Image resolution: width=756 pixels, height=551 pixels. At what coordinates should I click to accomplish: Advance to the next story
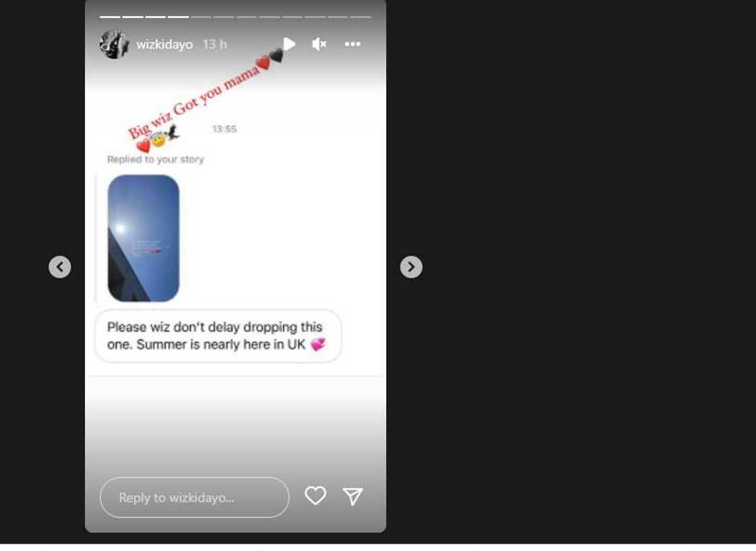tap(411, 267)
